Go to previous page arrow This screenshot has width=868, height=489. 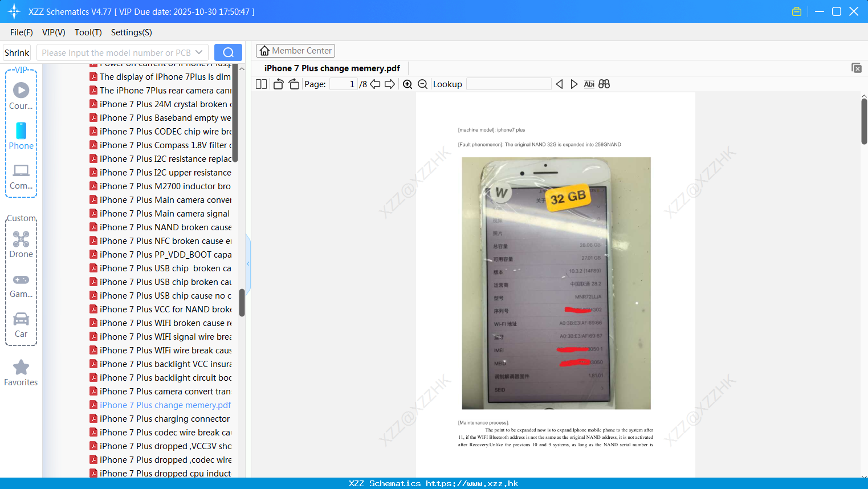(x=375, y=84)
